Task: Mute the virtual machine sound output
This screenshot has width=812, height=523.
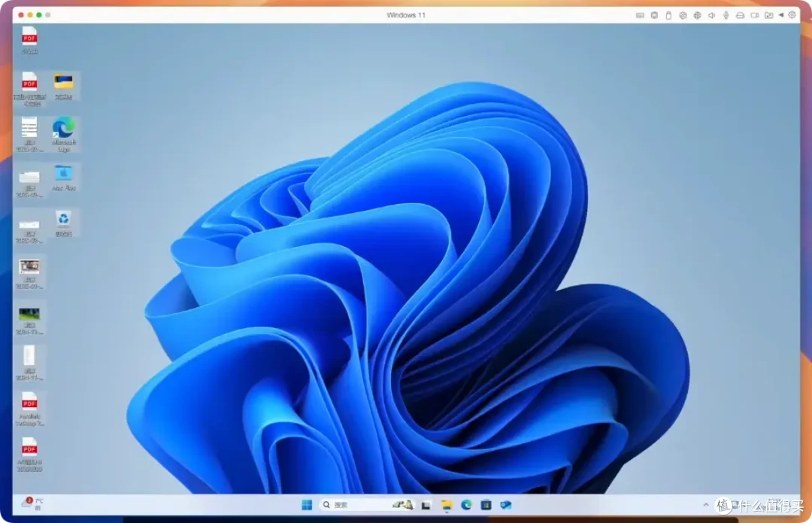Action: coord(711,15)
